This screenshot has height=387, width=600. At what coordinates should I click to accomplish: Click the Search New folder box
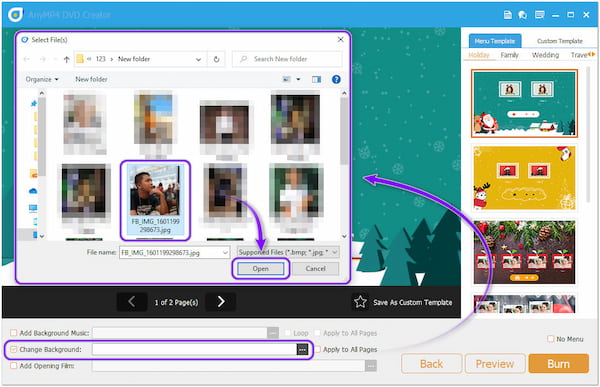(287, 59)
